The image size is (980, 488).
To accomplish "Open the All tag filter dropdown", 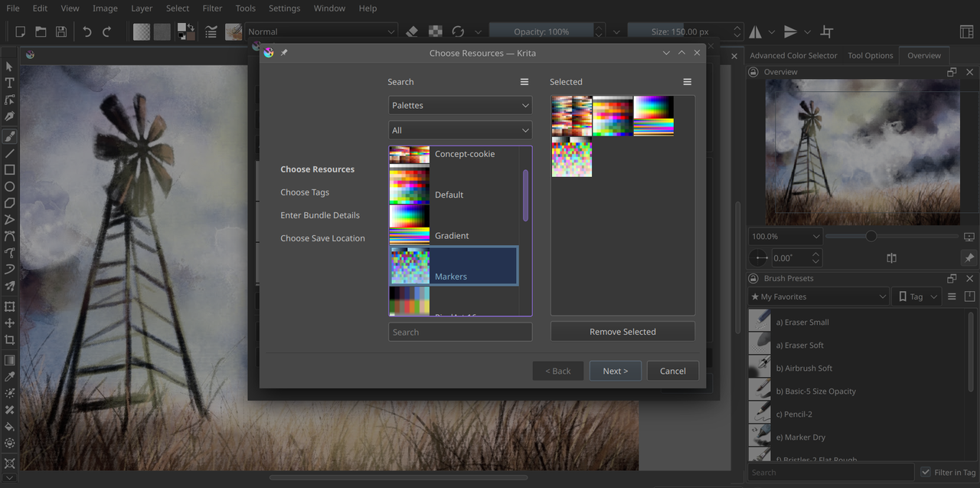I will (460, 130).
